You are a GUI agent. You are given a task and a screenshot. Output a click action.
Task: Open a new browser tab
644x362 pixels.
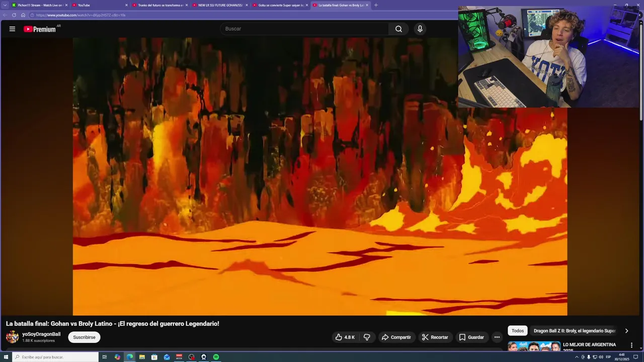click(376, 5)
